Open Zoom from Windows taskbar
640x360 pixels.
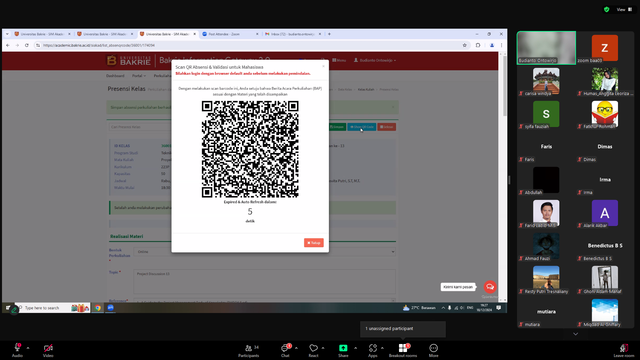pyautogui.click(x=110, y=308)
